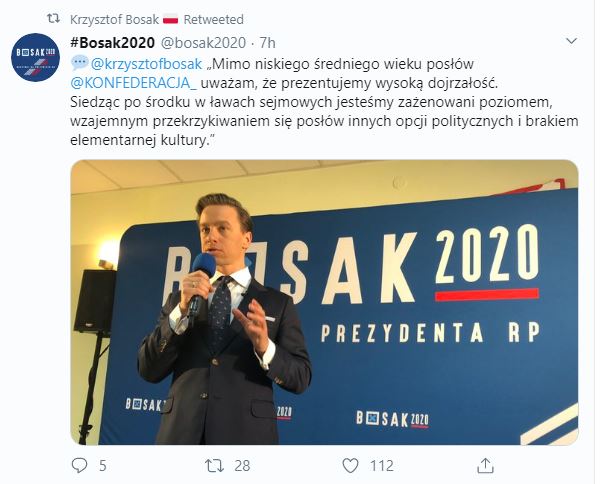Open the @KONFEDERACJA_ mention link
602x484 pixels.
click(x=134, y=83)
